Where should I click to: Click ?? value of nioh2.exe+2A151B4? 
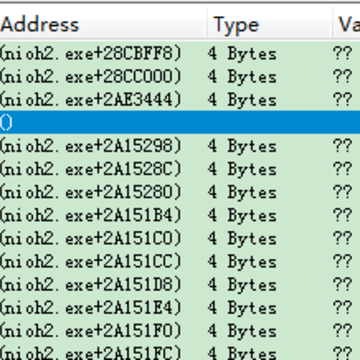342,215
